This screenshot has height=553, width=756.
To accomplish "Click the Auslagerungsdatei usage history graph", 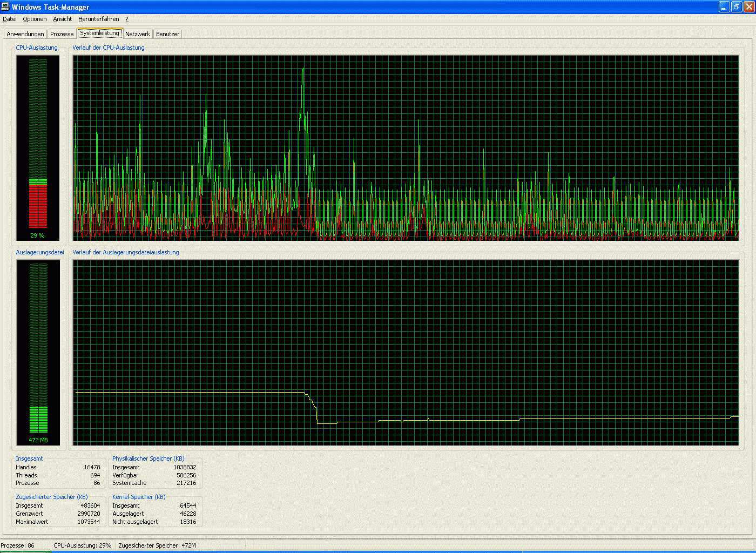I will (x=406, y=352).
